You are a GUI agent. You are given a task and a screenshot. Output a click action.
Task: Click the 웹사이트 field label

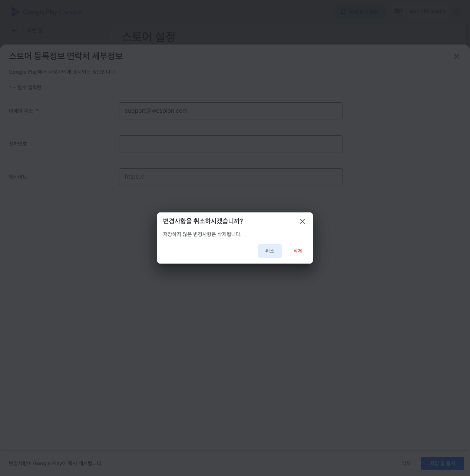[18, 177]
